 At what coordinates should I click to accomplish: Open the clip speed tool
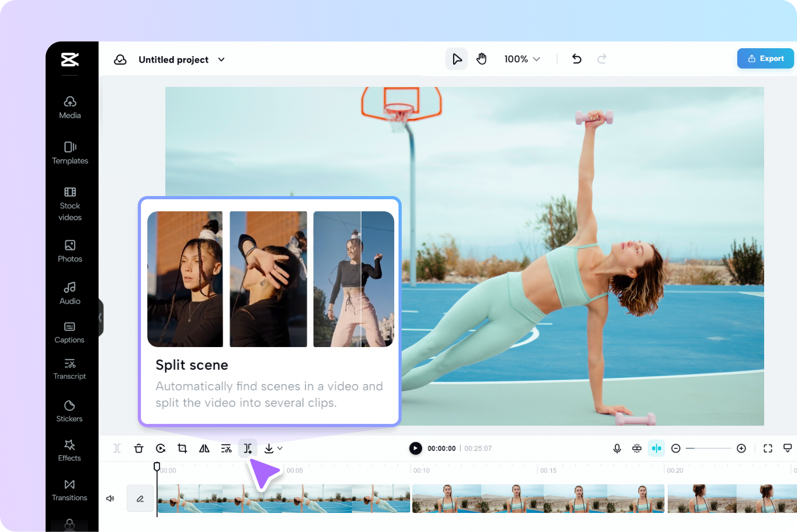pyautogui.click(x=161, y=448)
